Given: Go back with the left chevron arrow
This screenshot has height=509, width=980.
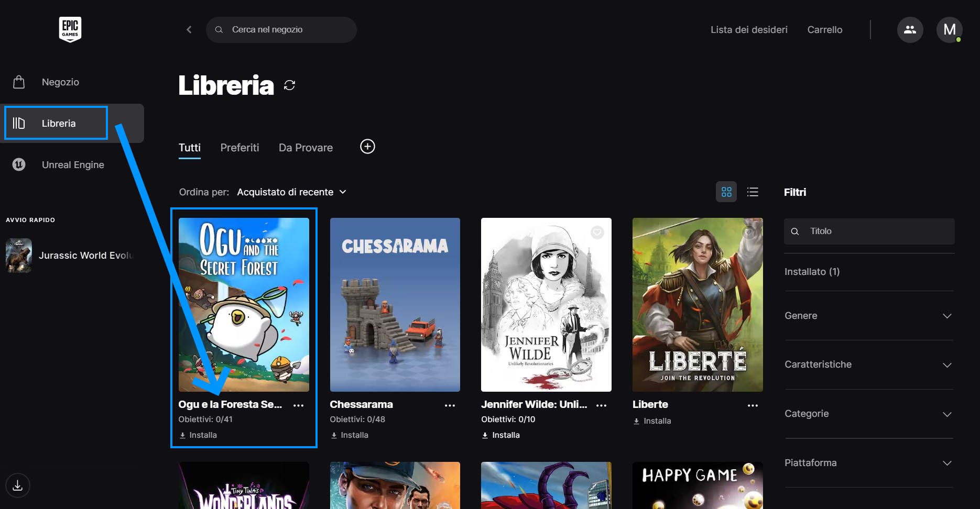Looking at the screenshot, I should [189, 30].
